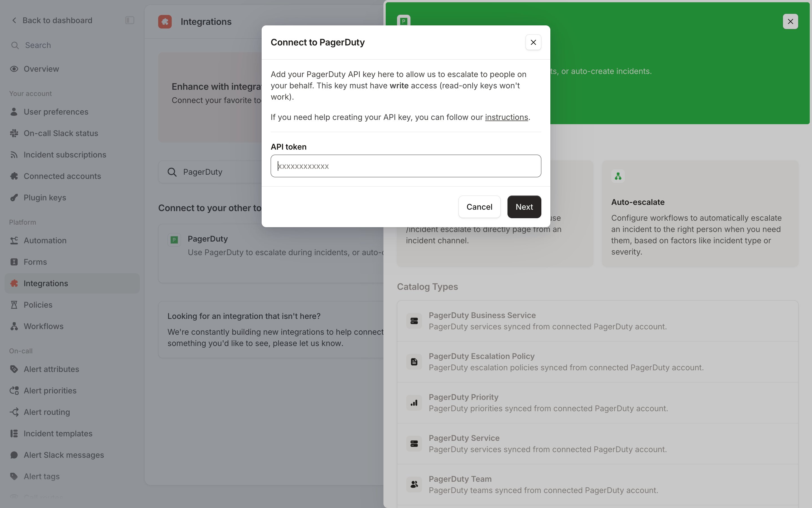Collapse the sidebar with the panel icon
Viewport: 812px width, 508px height.
(130, 21)
